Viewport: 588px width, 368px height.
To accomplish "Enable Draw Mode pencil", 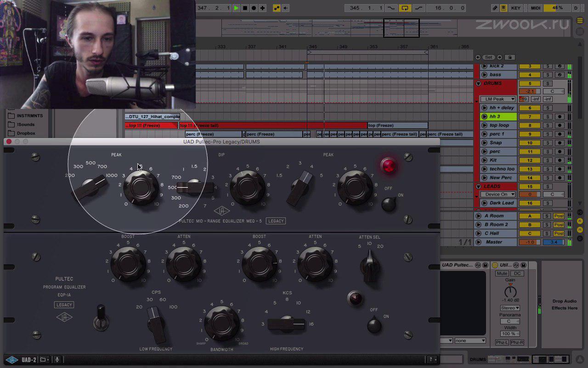I will pyautogui.click(x=495, y=8).
